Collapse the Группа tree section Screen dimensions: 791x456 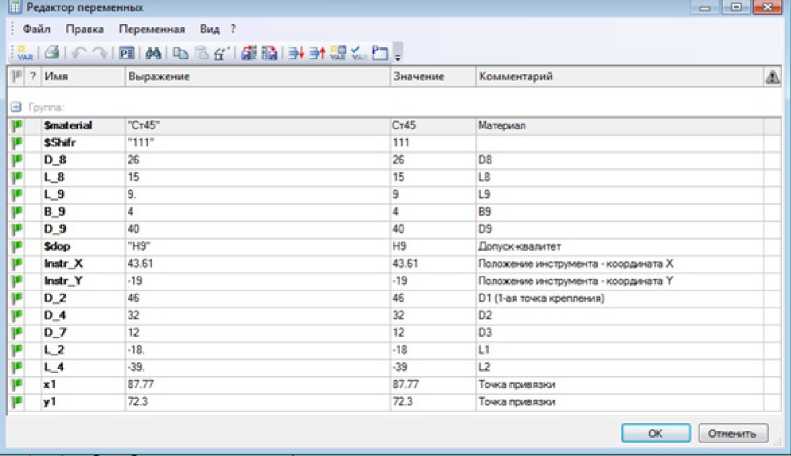pyautogui.click(x=16, y=104)
